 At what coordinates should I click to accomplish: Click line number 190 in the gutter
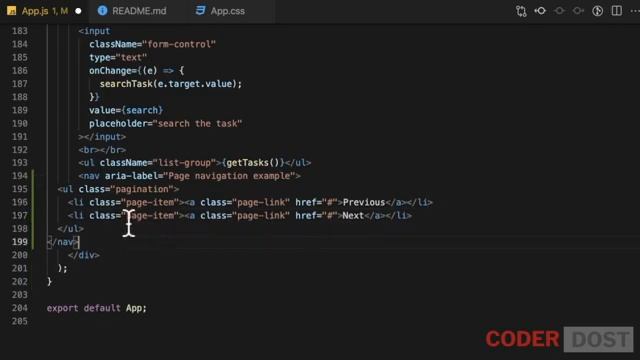point(20,123)
